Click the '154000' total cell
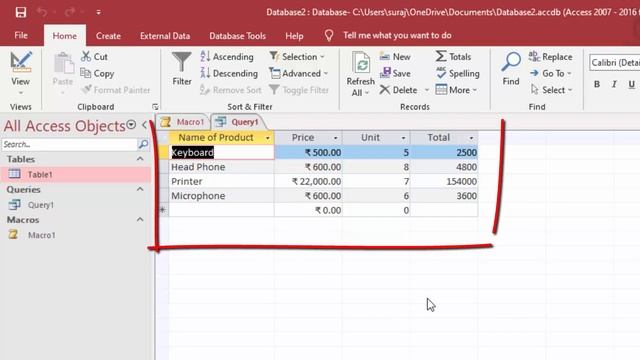 [444, 182]
